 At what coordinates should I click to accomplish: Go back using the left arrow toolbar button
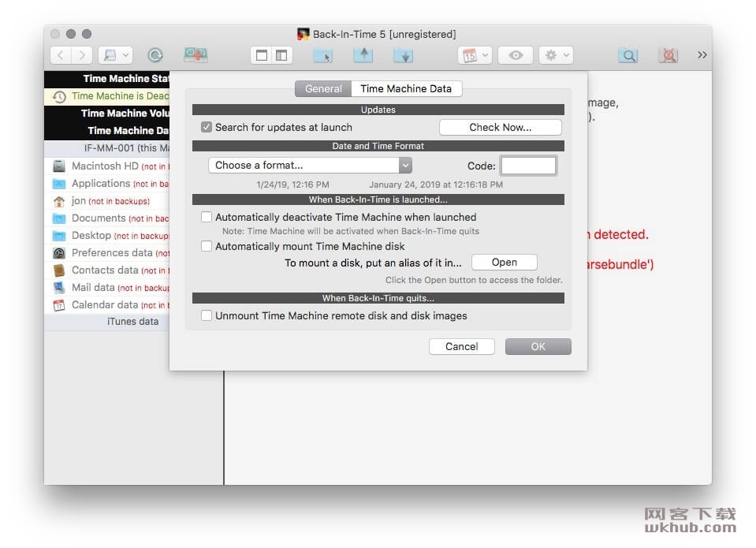[x=61, y=55]
